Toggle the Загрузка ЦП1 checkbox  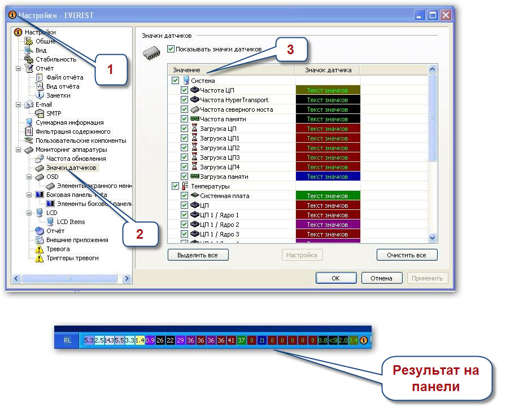(x=184, y=138)
